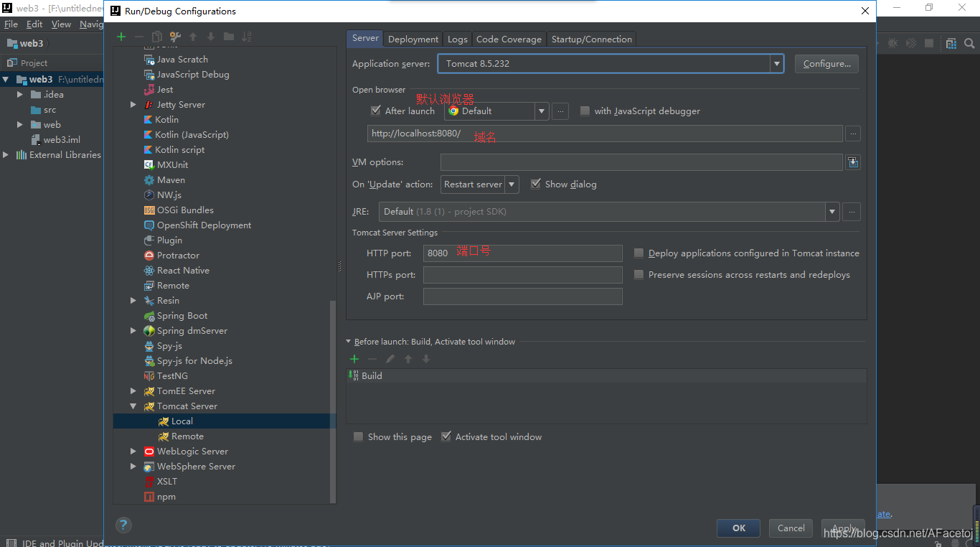The height and width of the screenshot is (547, 980).
Task: Switch to the Code Coverage tab
Action: (x=509, y=39)
